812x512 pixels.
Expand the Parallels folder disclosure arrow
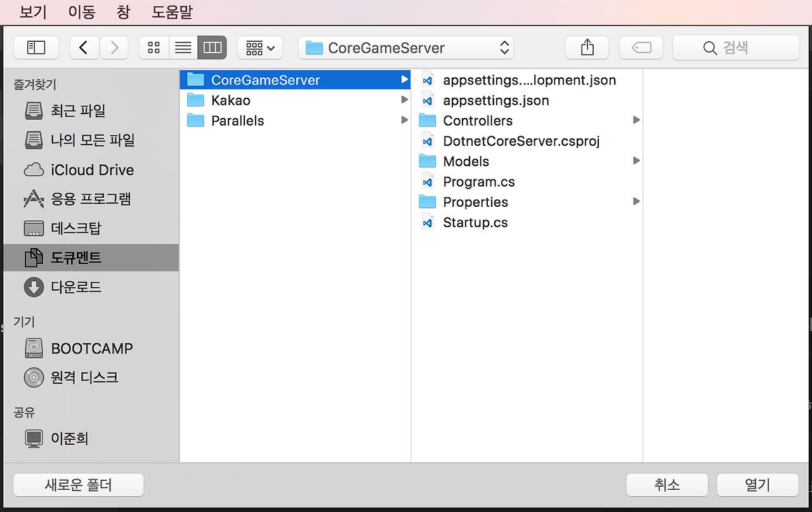(404, 121)
